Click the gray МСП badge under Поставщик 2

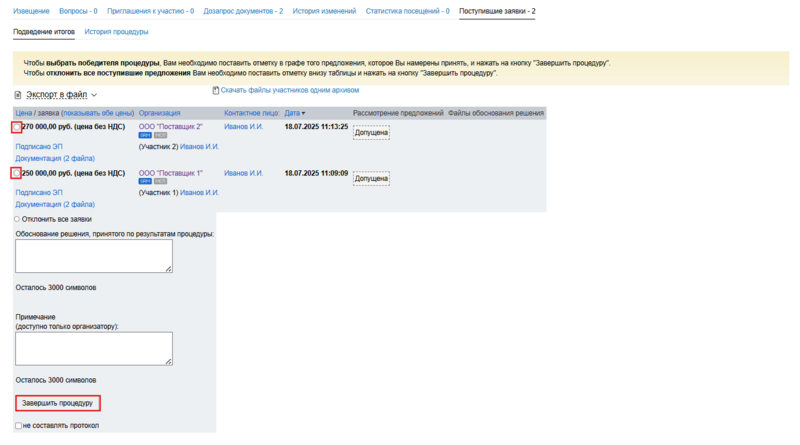click(160, 135)
